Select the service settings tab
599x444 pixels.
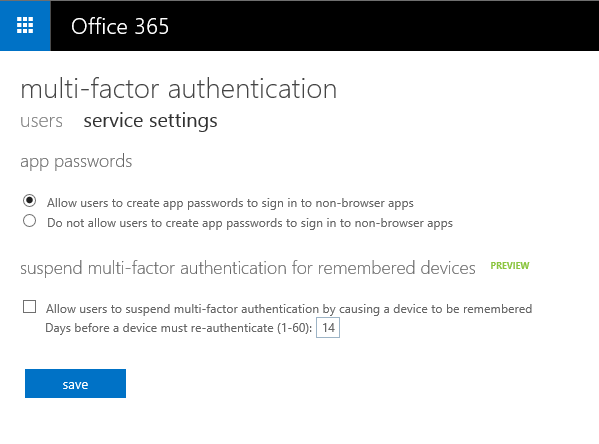(151, 121)
